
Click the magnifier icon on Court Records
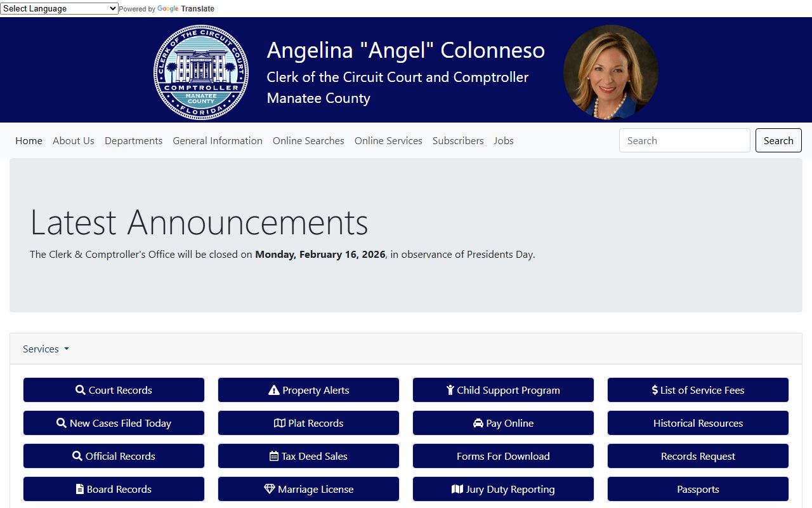point(81,390)
